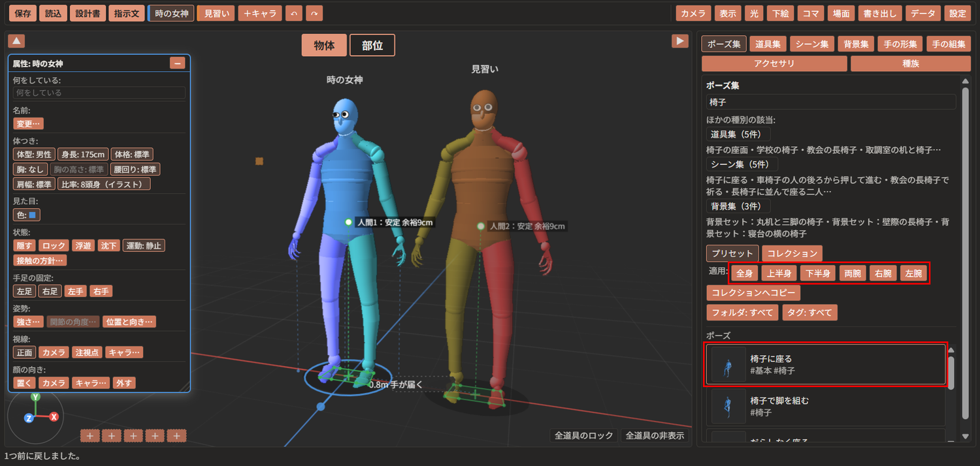
Task: Open the フォルダ: すべて filter
Action: pyautogui.click(x=743, y=313)
